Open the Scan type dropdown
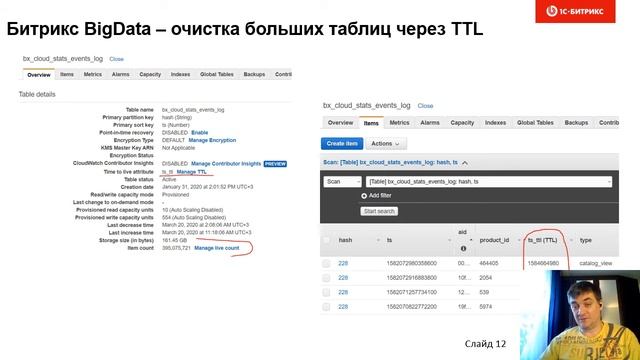The height and width of the screenshot is (360, 640). tap(343, 182)
